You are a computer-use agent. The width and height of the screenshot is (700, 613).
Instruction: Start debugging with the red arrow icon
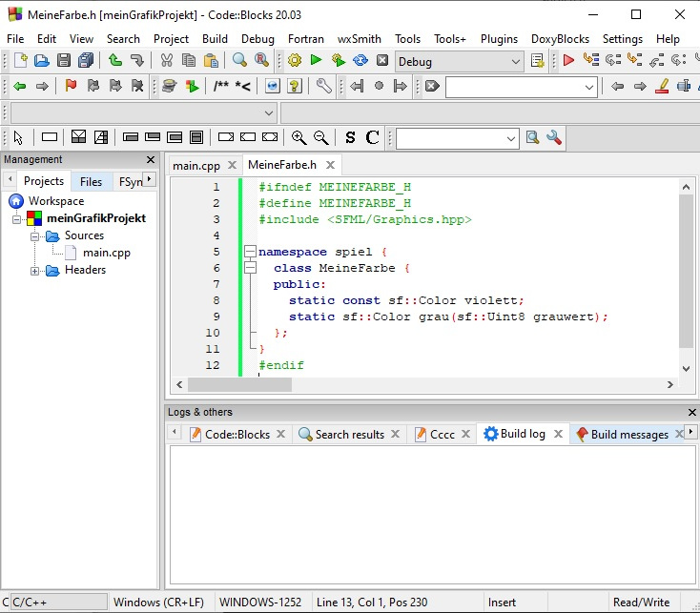(568, 61)
